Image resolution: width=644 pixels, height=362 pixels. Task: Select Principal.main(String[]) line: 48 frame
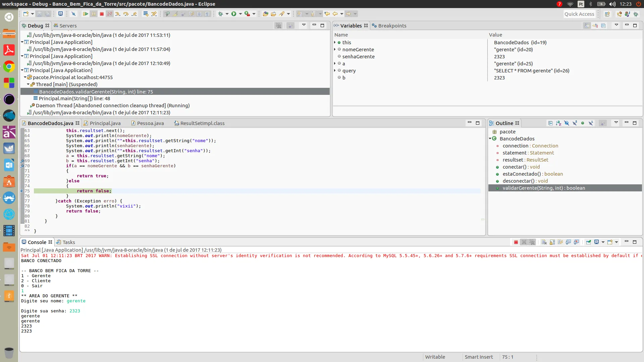(74, 99)
